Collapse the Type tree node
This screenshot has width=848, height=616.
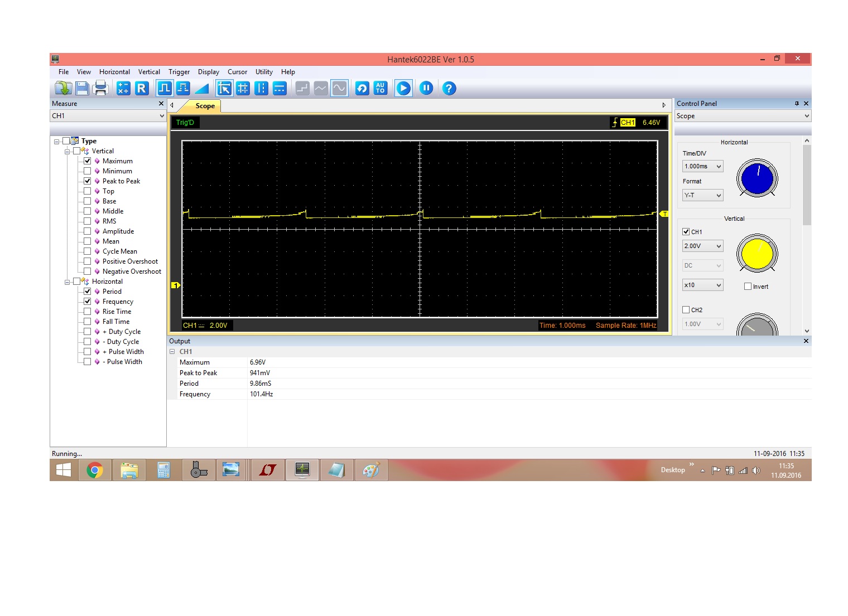(56, 142)
